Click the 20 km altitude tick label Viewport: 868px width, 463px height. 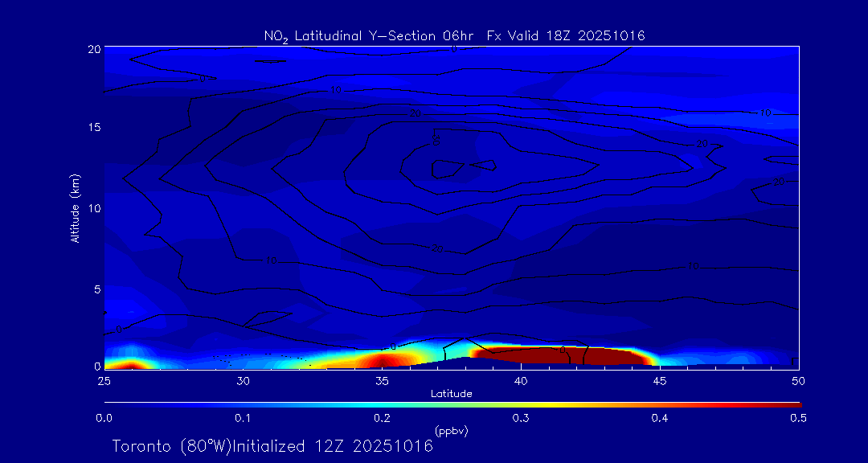pos(92,48)
